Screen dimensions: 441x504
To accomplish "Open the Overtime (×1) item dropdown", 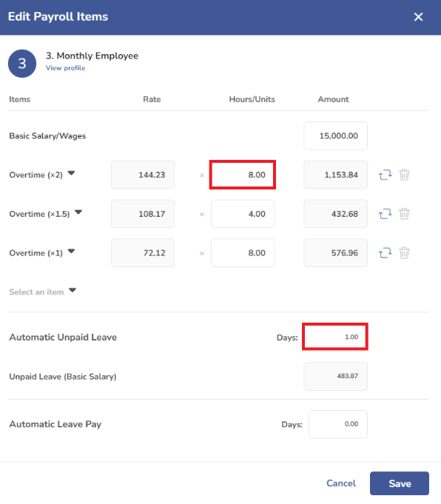I will (71, 252).
